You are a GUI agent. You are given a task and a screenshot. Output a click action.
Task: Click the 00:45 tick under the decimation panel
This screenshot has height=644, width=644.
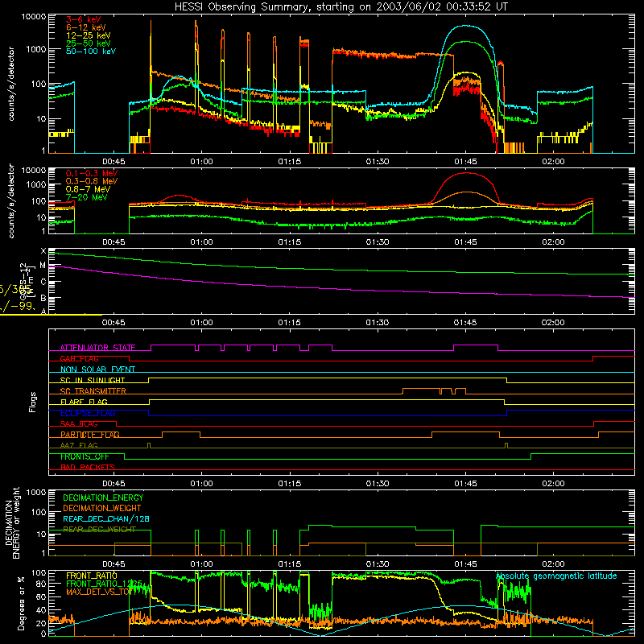click(x=114, y=564)
